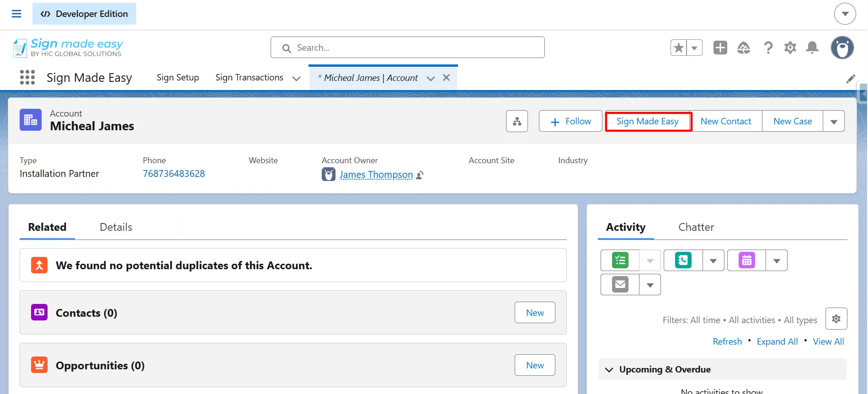This screenshot has height=394, width=868.
Task: Click Expand All link
Action: click(x=777, y=341)
